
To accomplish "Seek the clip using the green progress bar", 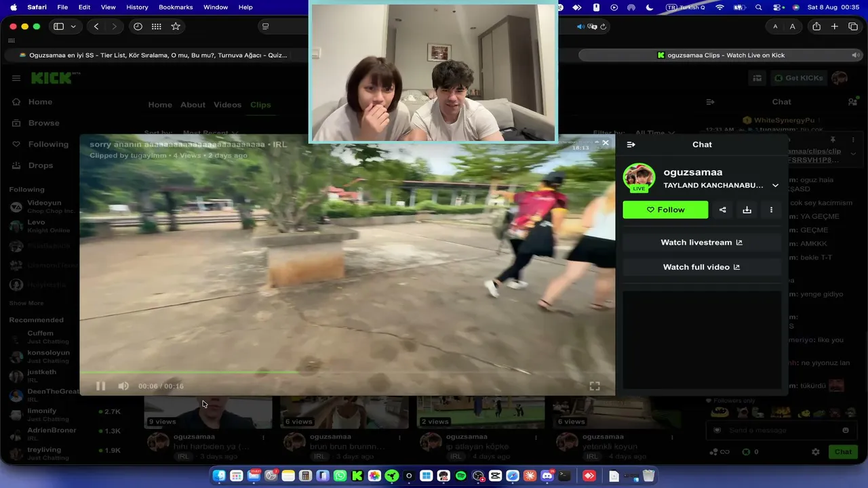I will pos(347,372).
